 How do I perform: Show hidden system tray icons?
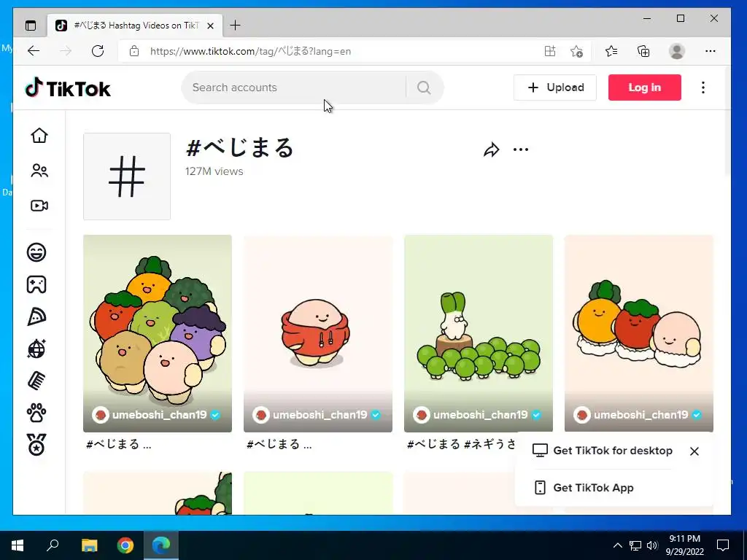pos(617,545)
